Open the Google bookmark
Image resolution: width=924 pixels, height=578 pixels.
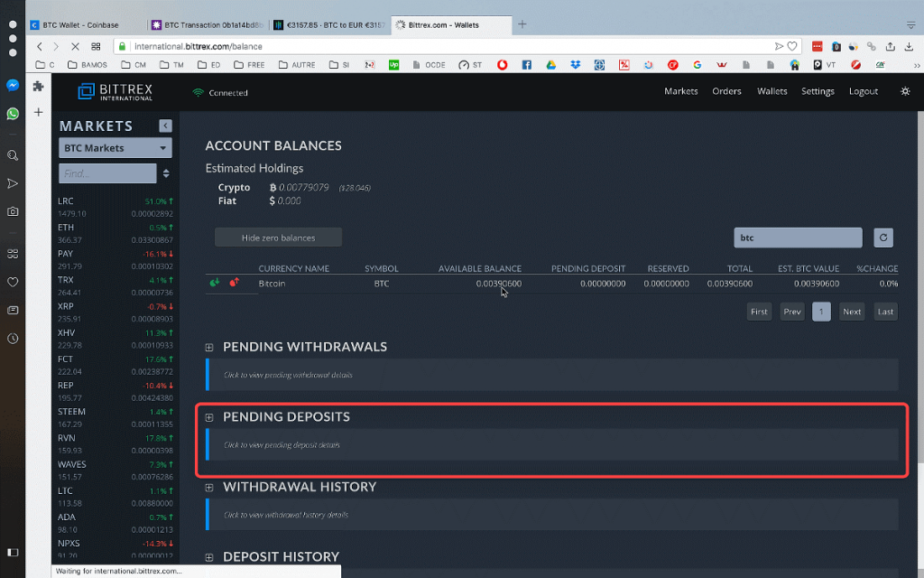pyautogui.click(x=698, y=65)
